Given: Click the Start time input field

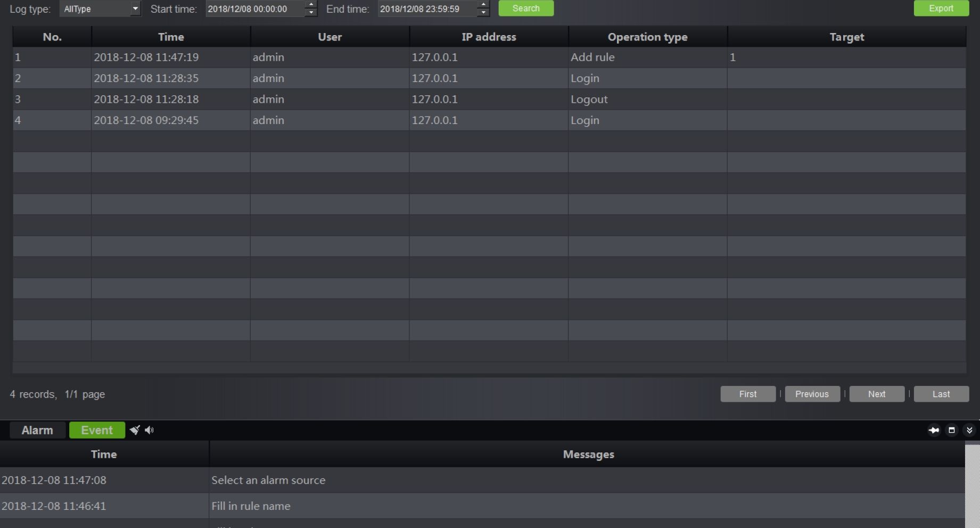Looking at the screenshot, I should (x=254, y=9).
